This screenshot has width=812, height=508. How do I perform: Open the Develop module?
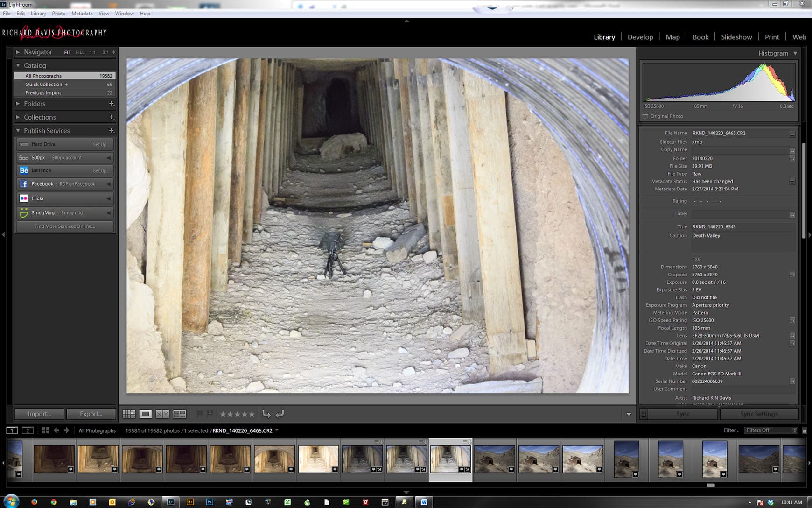click(x=640, y=37)
